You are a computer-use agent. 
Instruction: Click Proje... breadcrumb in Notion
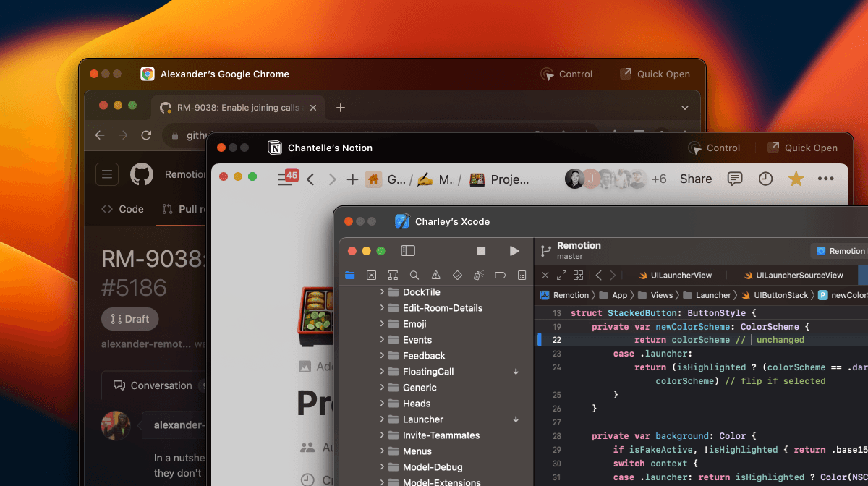tap(499, 179)
